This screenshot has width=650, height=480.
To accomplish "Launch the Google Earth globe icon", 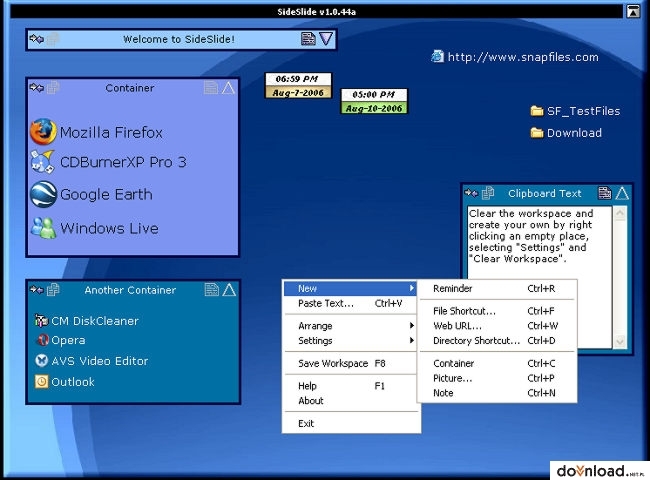I will click(43, 194).
